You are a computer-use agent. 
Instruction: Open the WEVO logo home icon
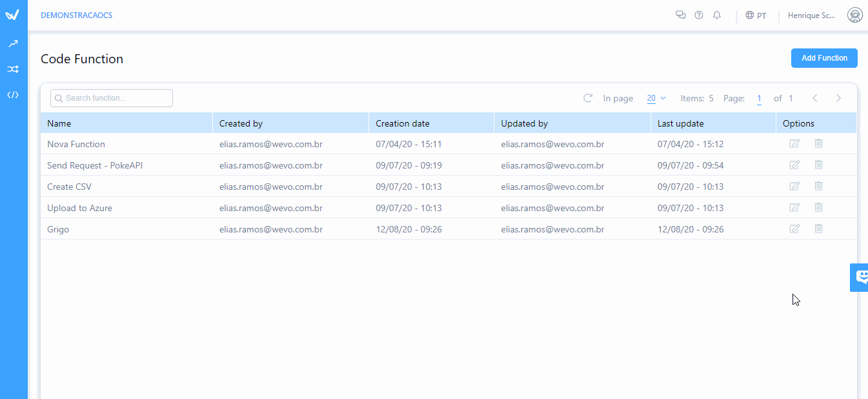click(x=14, y=15)
